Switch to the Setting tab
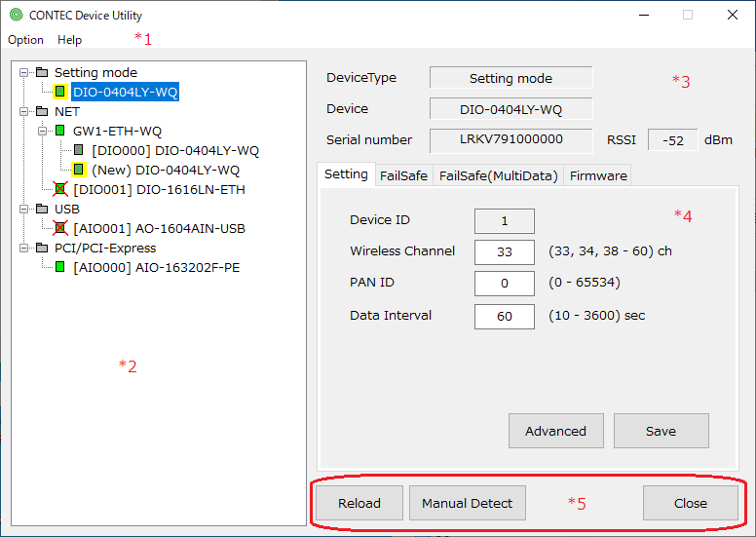Screen dimensions: 756x537 coord(346,174)
